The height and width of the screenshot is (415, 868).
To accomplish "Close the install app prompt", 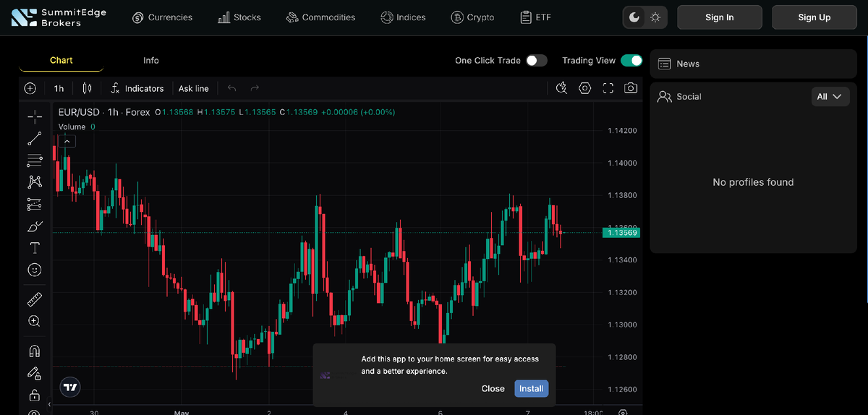I will pyautogui.click(x=493, y=388).
